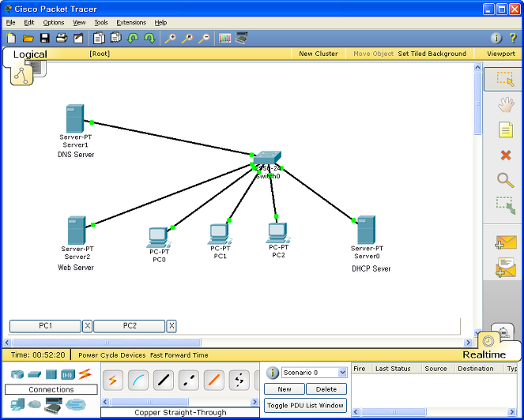Image resolution: width=524 pixels, height=420 pixels.
Task: Select the Wireless Devices category
Action: (68, 374)
